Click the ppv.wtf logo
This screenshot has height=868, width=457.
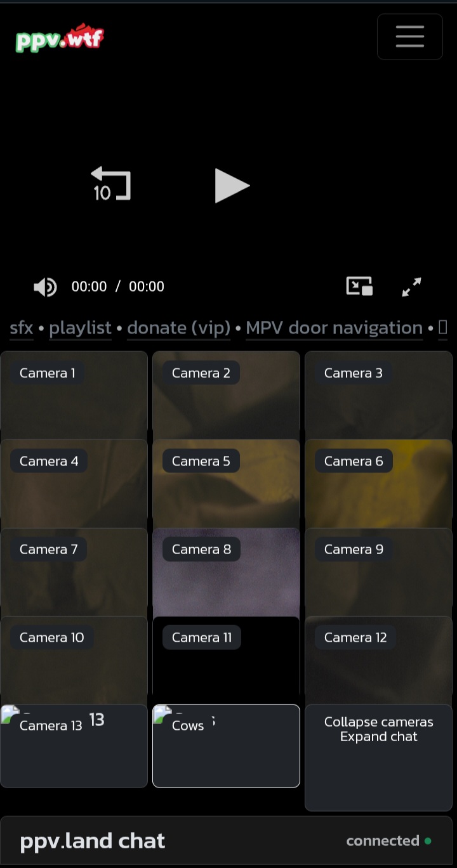[x=60, y=38]
